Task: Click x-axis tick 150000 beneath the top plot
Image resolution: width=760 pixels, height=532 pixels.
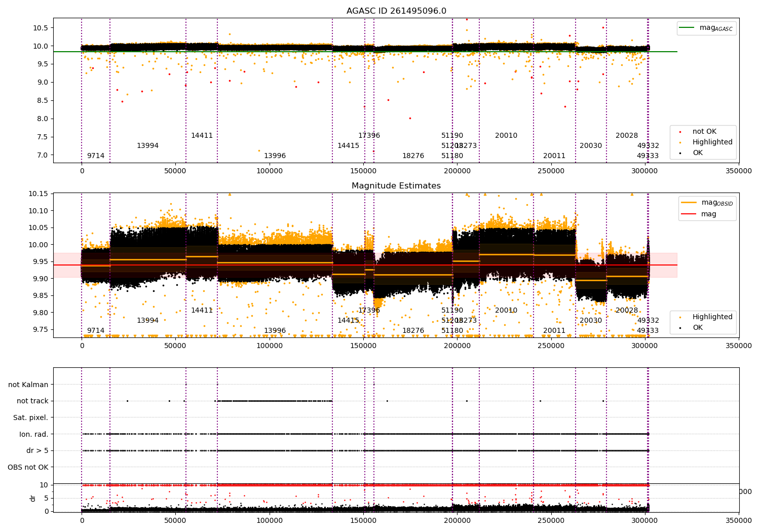Action: (363, 171)
